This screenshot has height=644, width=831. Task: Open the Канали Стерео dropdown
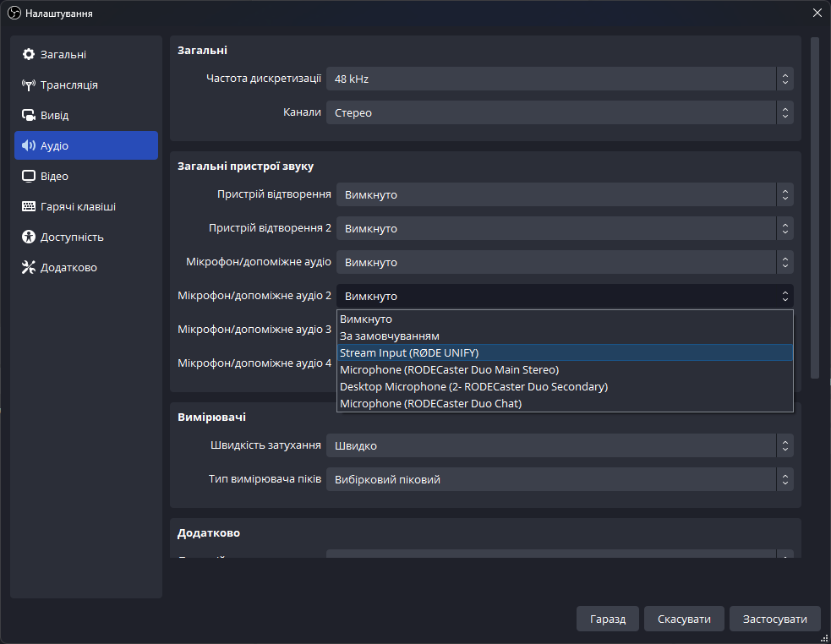(560, 113)
